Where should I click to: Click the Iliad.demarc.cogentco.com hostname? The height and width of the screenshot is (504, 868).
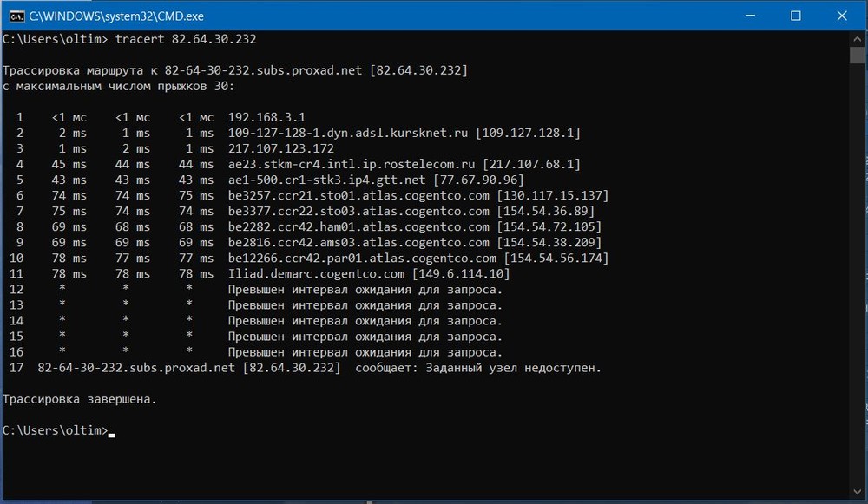click(x=316, y=274)
